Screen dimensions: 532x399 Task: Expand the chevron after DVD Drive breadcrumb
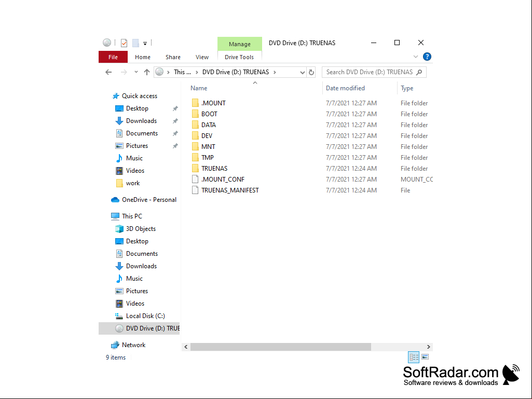coord(275,72)
